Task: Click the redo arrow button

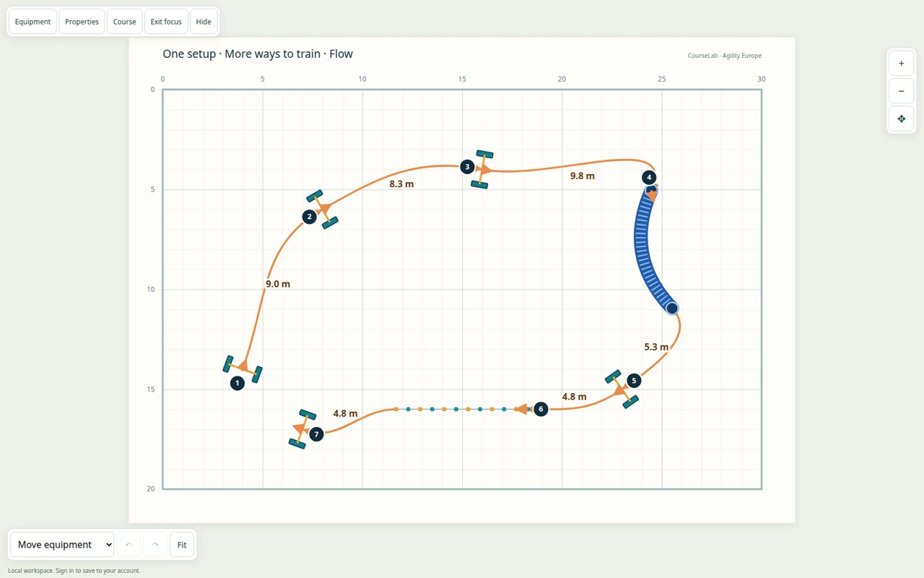Action: (x=155, y=545)
